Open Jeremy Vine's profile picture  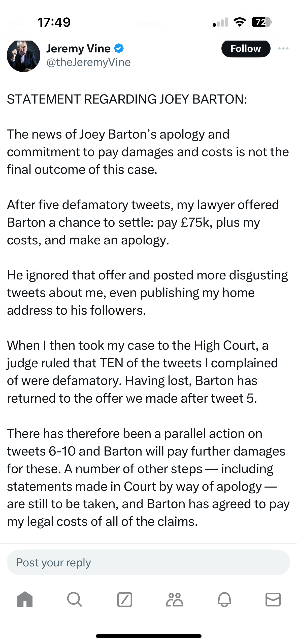[23, 55]
